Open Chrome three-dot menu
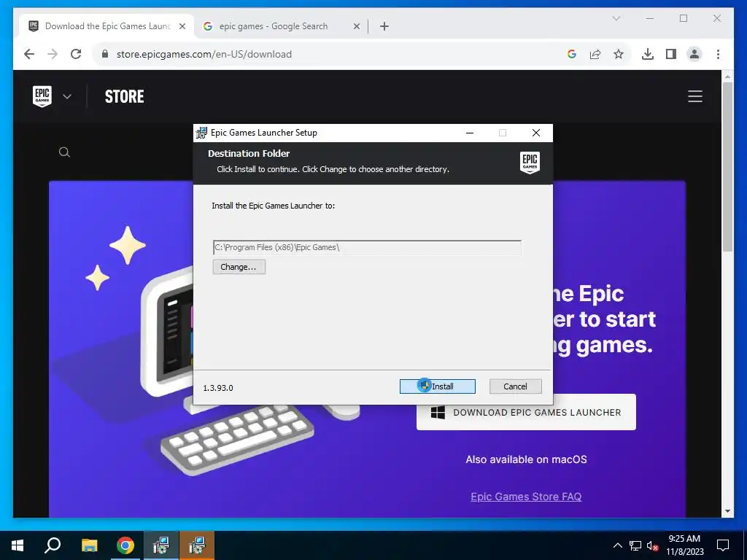The height and width of the screenshot is (560, 747). [718, 54]
